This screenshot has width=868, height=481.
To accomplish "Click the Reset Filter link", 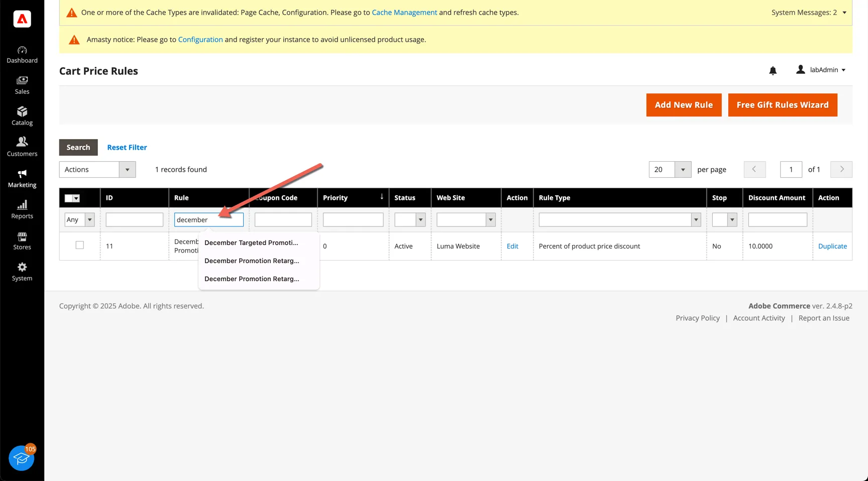I will (127, 147).
